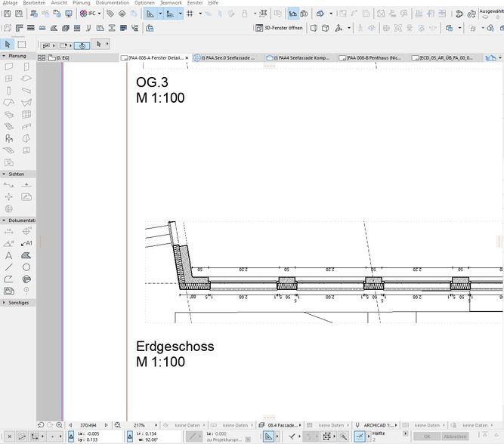Click the 370/494 page number field
The width and height of the screenshot is (504, 444).
pyautogui.click(x=88, y=425)
